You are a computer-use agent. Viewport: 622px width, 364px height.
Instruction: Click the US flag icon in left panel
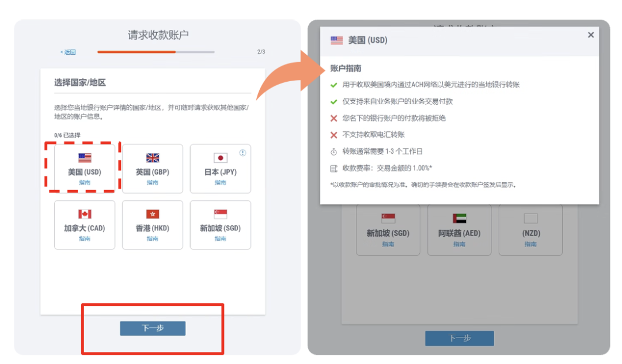click(85, 158)
